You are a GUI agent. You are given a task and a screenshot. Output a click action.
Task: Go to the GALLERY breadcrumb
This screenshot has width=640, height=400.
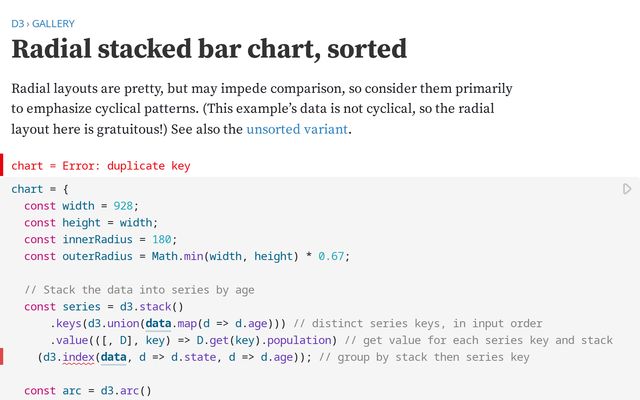[53, 23]
